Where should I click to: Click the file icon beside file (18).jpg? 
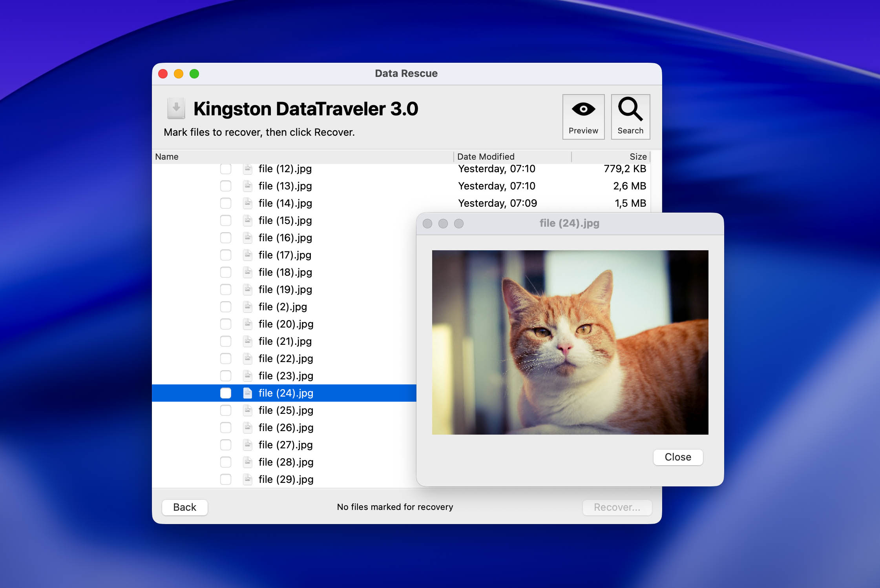tap(247, 272)
